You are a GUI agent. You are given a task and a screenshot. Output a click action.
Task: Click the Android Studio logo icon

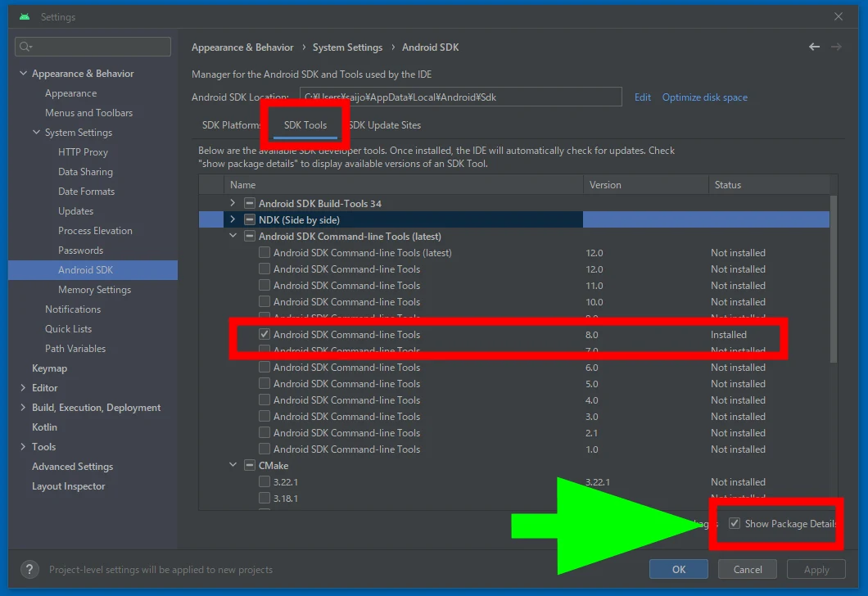[25, 16]
